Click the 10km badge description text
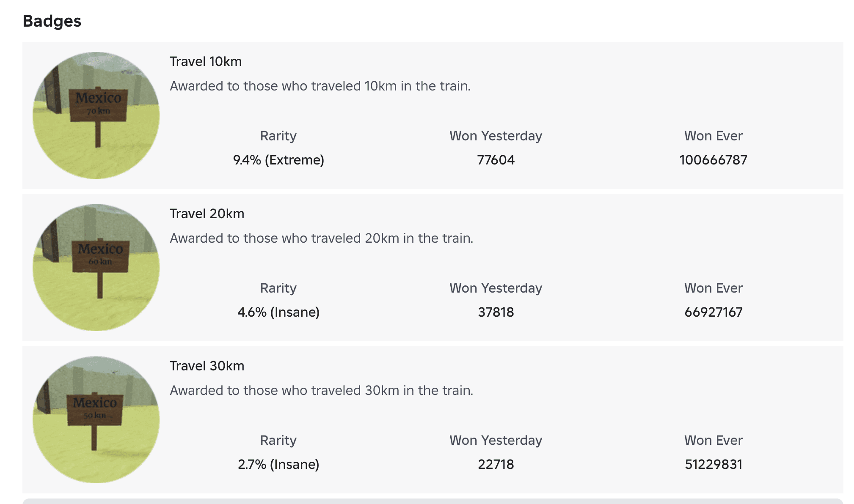This screenshot has width=854, height=504. click(x=320, y=86)
